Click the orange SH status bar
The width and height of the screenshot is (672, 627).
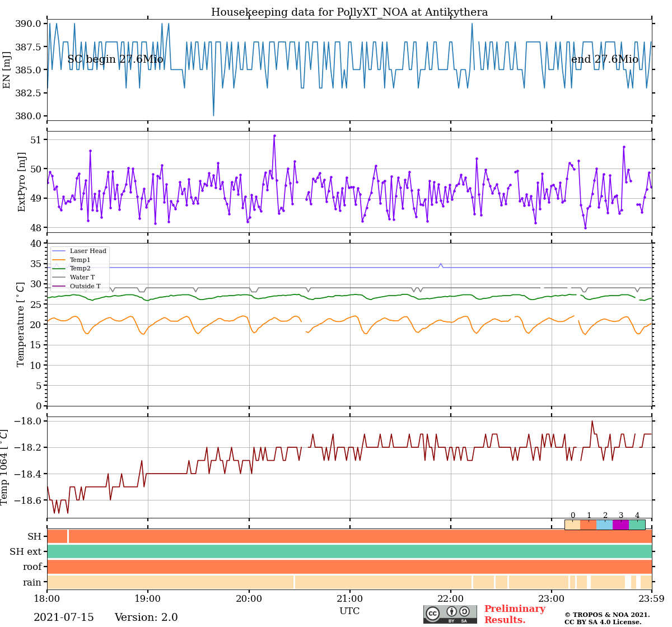coord(349,536)
